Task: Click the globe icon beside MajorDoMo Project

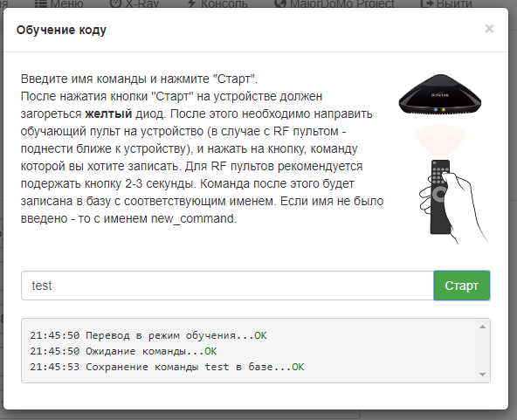Action: coord(280,3)
